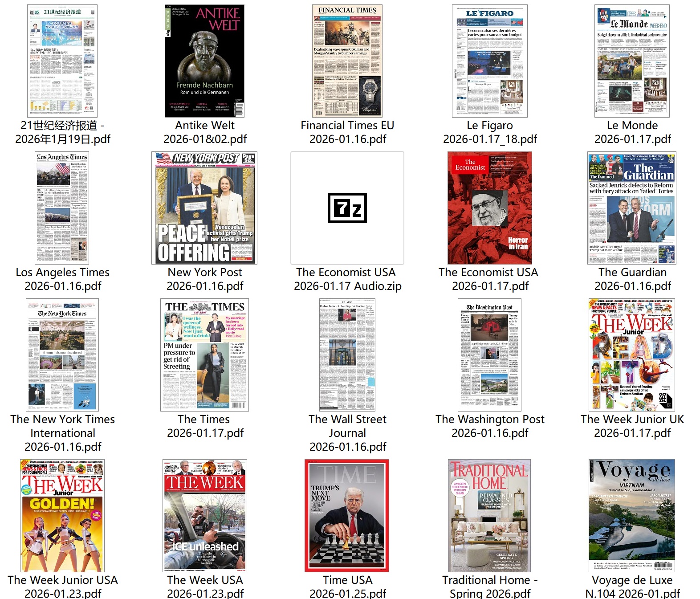This screenshot has height=599, width=700.
Task: Select the 7z icon for Economist Audio.zip
Action: [x=347, y=208]
